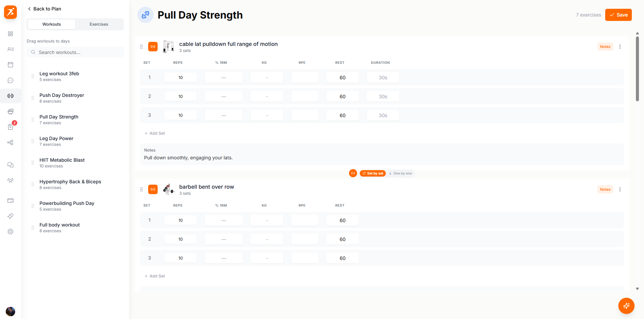Open the Nutrition bowl icon in sidebar
Screen dimensions: 644x319
click(10, 111)
